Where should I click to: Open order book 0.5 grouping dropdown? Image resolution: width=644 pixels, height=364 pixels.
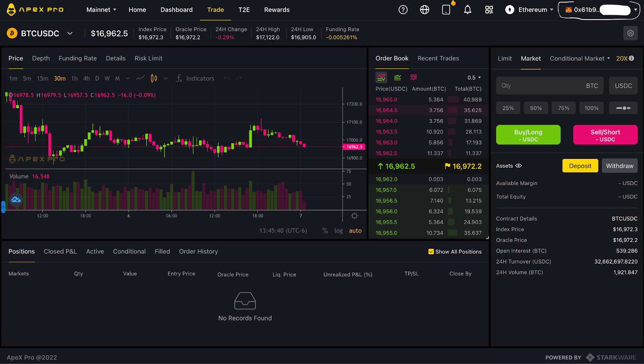[x=474, y=78]
